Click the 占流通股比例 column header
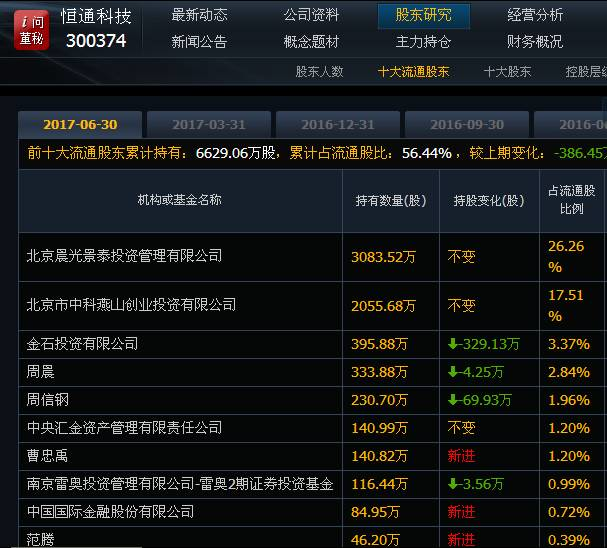This screenshot has height=548, width=607. click(571, 200)
